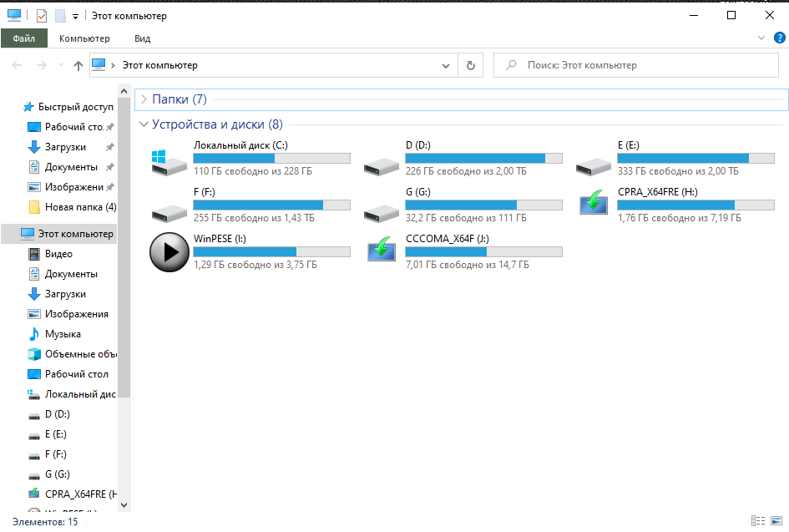This screenshot has height=532, width=789.
Task: Open the WinPESE (I:) play-button drive icon
Action: pyautogui.click(x=169, y=252)
